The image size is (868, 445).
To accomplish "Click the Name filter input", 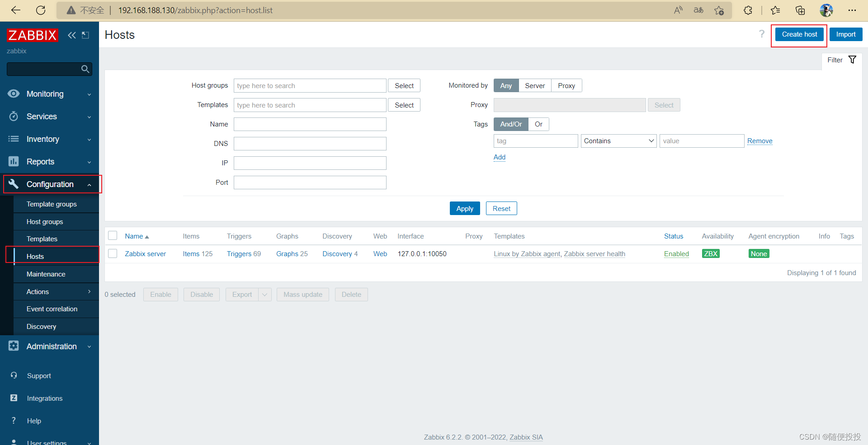I will [x=310, y=124].
